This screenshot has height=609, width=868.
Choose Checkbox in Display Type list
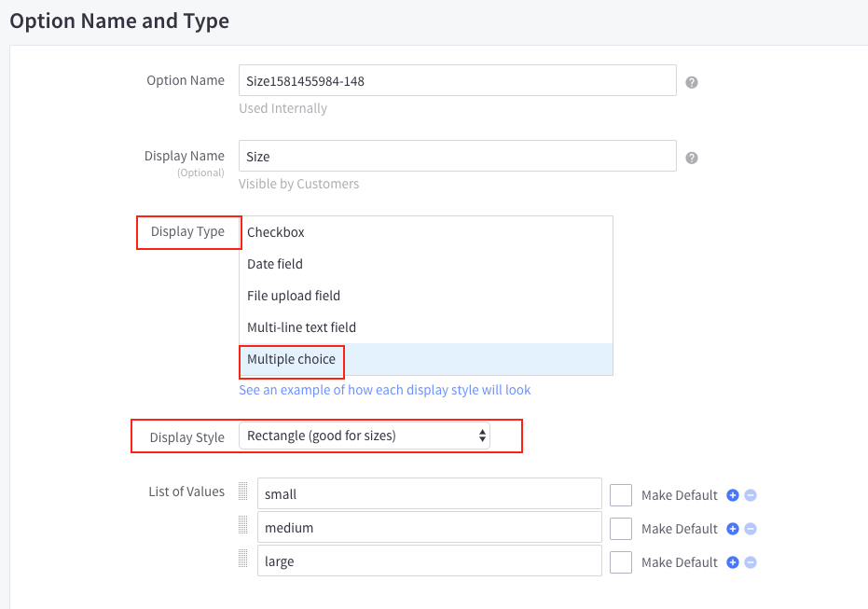[x=276, y=232]
